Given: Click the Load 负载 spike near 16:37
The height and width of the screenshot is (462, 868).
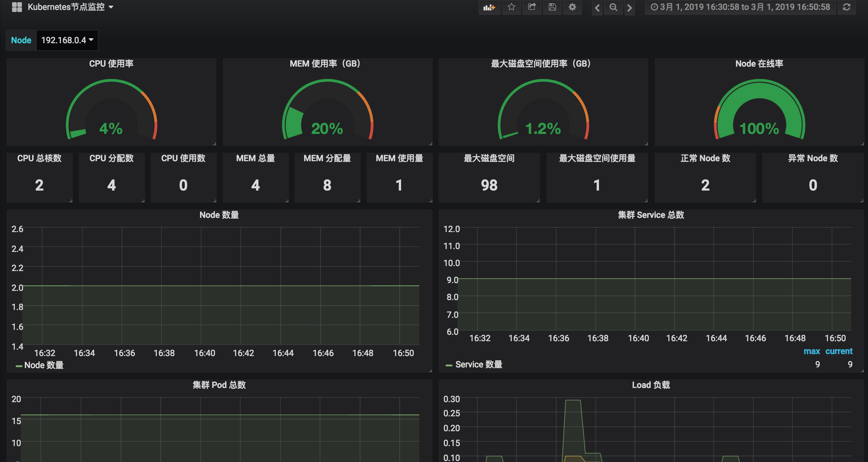Looking at the screenshot, I should 573,400.
